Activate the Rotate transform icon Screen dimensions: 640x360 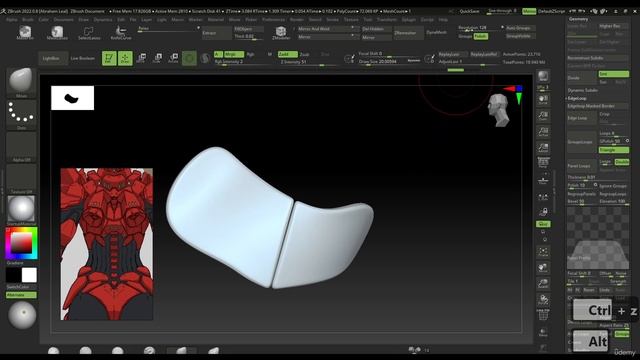coord(173,58)
